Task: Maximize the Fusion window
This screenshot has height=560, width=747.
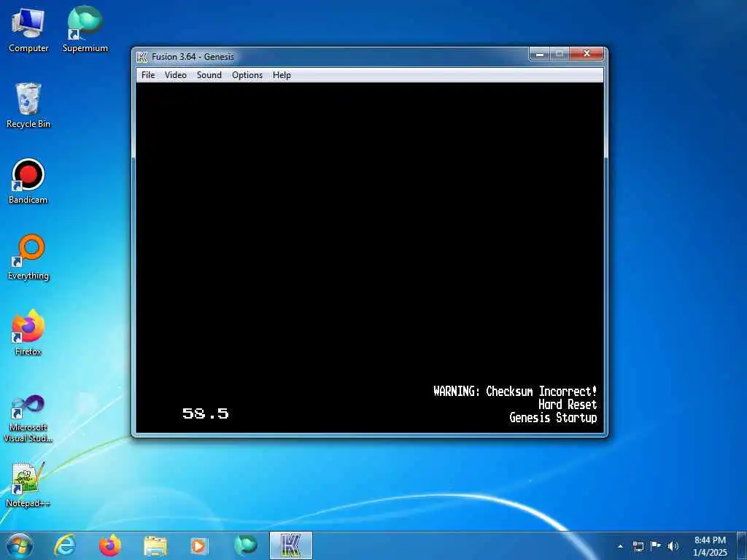Action: pyautogui.click(x=560, y=54)
